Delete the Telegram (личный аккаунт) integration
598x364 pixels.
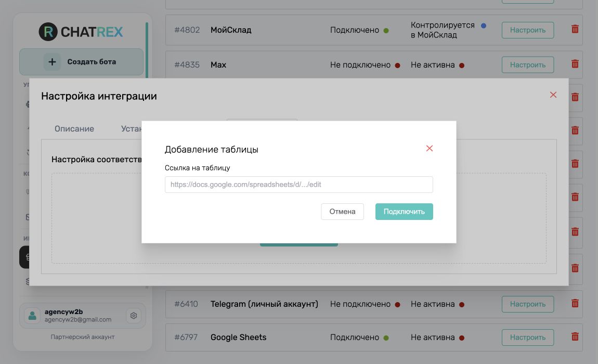click(x=575, y=303)
